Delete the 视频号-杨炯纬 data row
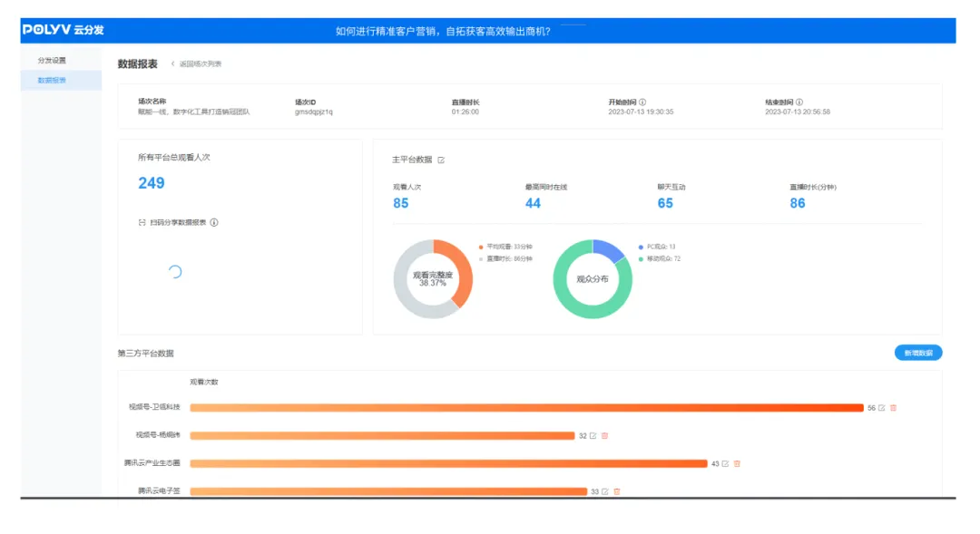 605,436
